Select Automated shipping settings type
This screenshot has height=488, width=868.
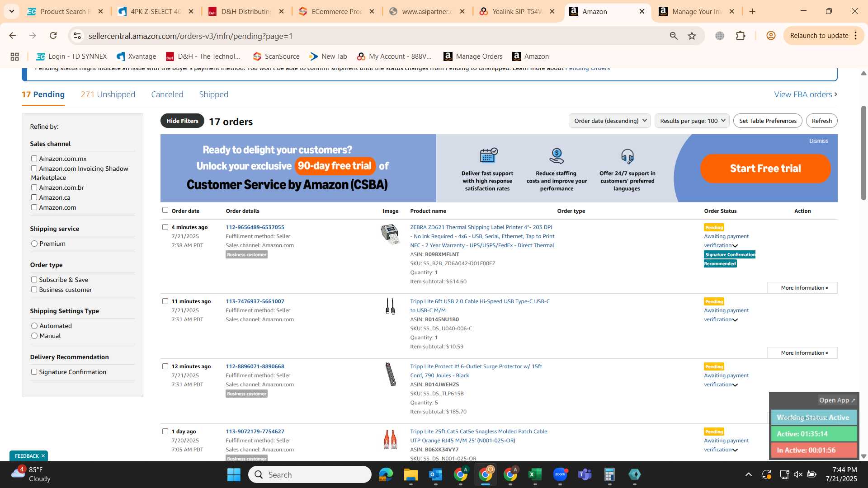34,326
